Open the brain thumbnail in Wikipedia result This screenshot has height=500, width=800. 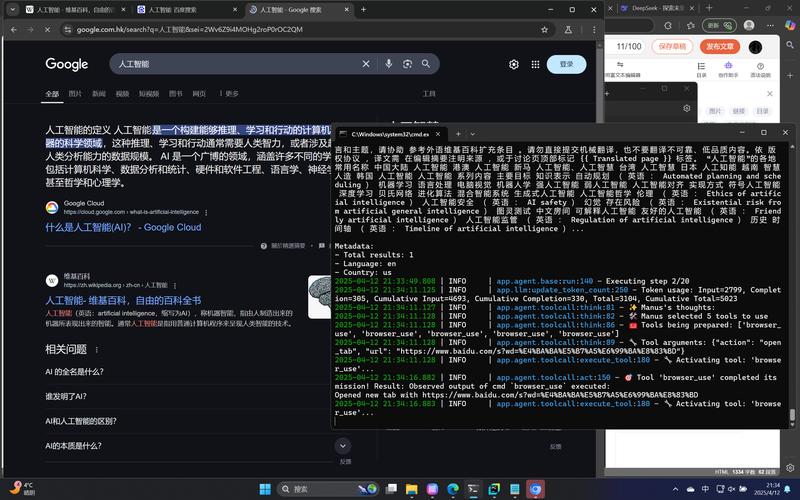(320, 297)
